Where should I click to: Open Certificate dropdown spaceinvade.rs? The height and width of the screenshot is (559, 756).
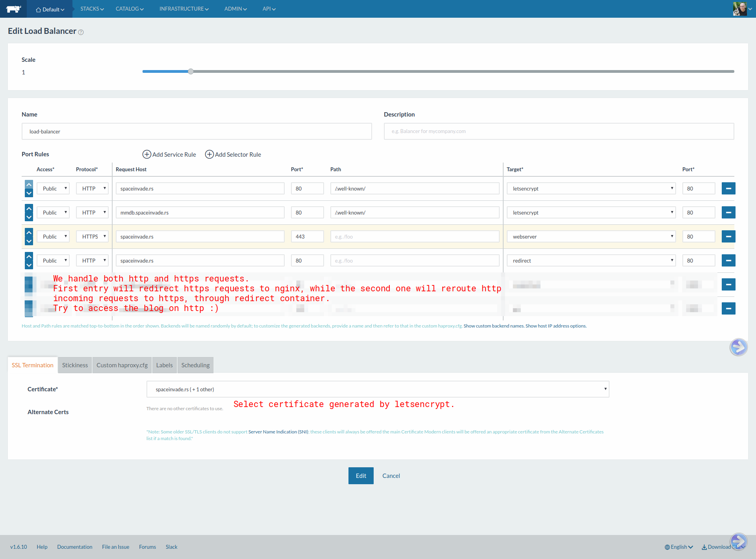click(x=378, y=389)
